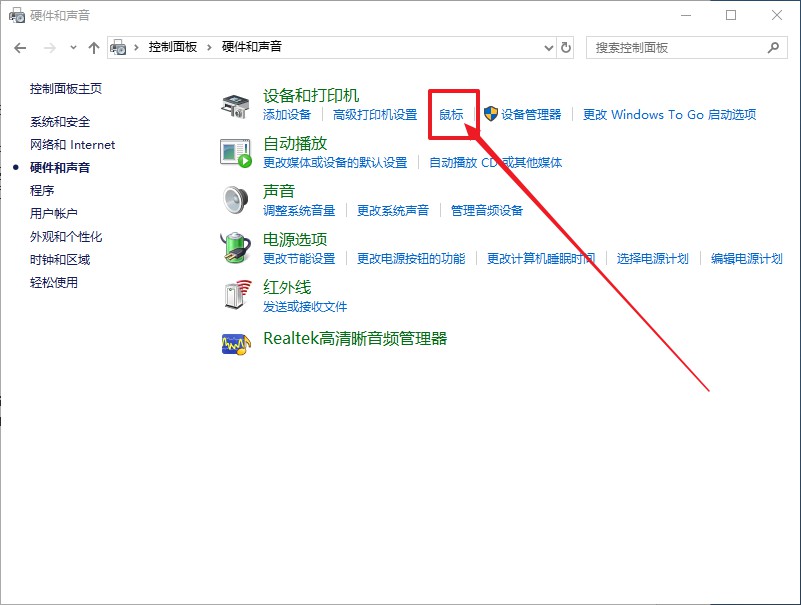Open the 电源选项 heading
Screen dimensions: 801x605
pyautogui.click(x=295, y=239)
